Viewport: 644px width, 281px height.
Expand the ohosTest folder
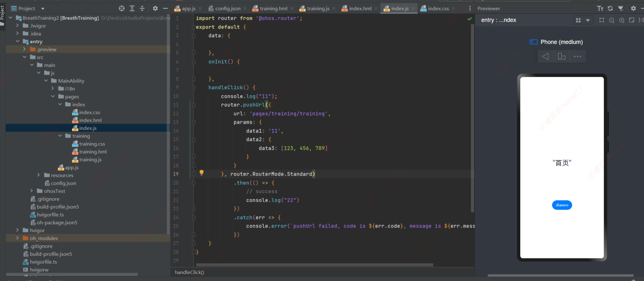click(31, 191)
